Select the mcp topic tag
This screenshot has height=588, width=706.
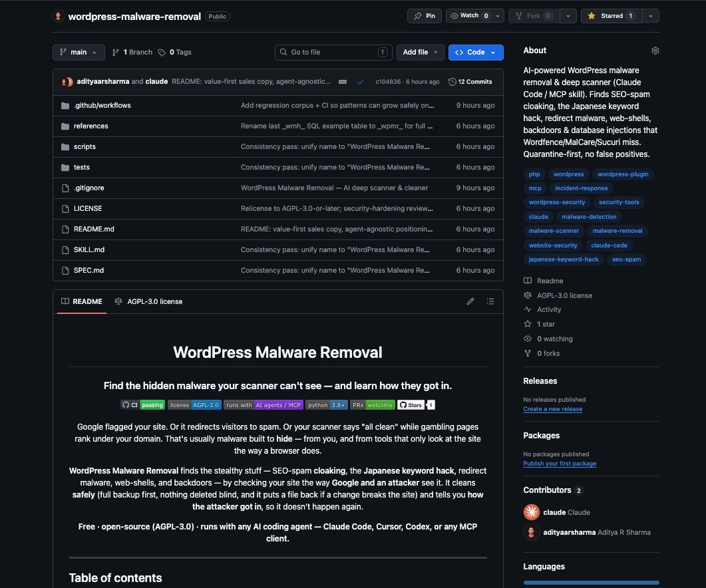coord(535,188)
